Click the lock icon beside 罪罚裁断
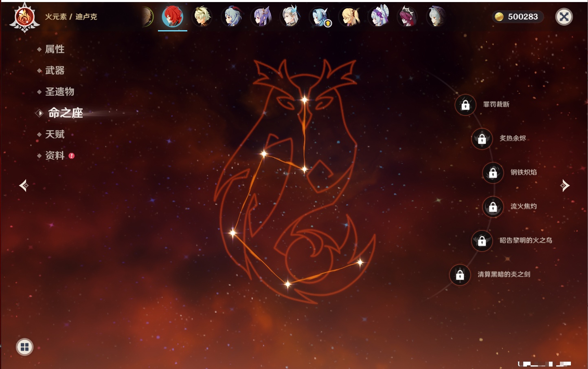 pos(465,105)
